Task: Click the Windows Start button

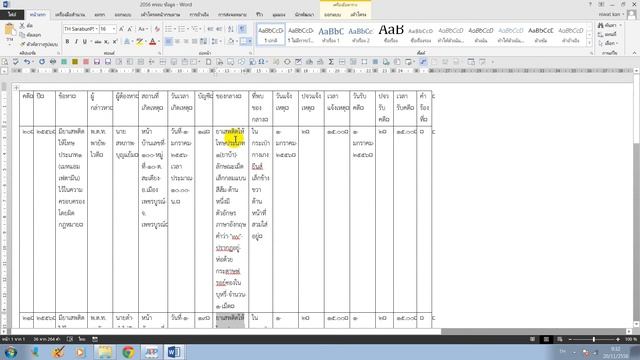Action: pos(11,352)
